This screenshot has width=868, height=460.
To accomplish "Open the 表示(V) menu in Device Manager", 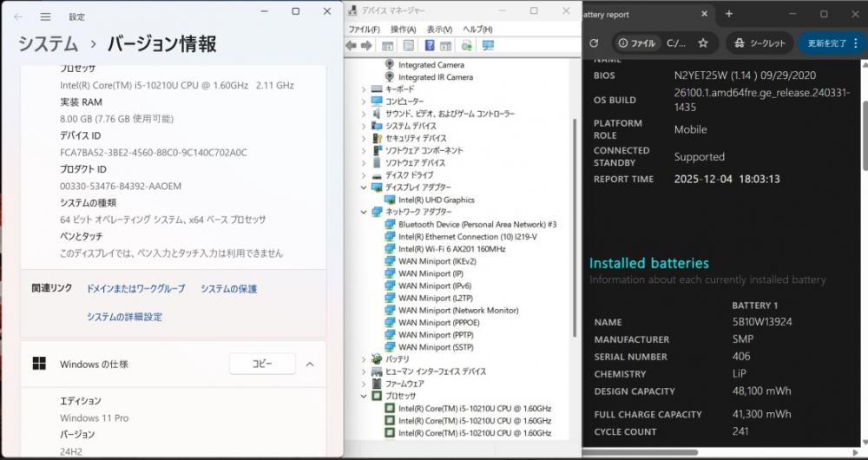I will tap(439, 30).
